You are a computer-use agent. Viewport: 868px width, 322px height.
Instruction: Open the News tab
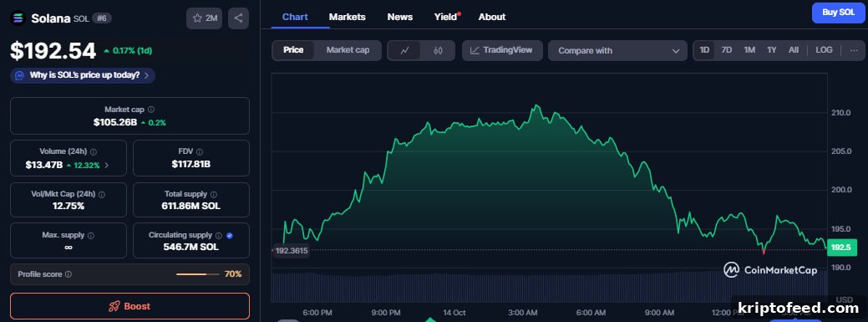[399, 17]
